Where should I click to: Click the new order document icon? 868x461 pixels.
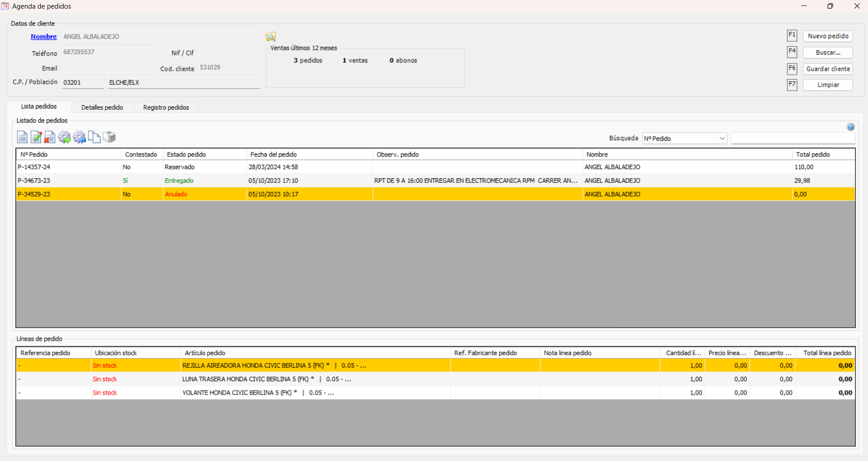click(22, 137)
